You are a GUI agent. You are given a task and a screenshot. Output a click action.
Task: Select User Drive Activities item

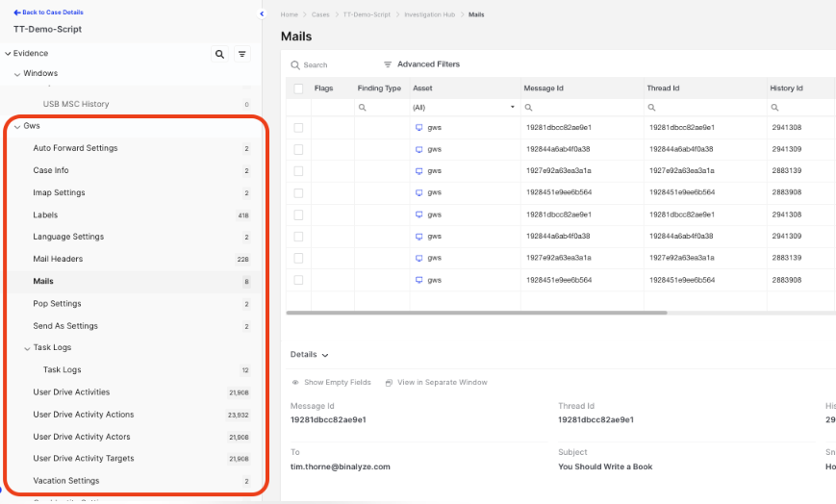(x=71, y=392)
